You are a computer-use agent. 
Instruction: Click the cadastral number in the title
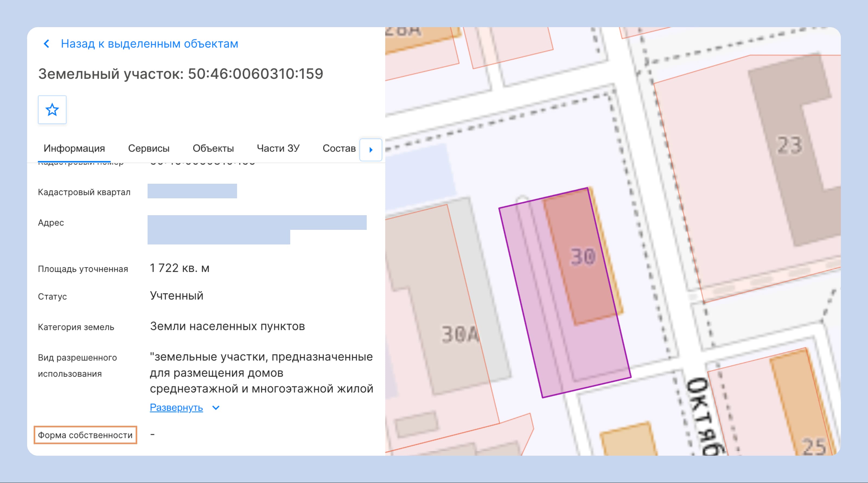point(256,74)
